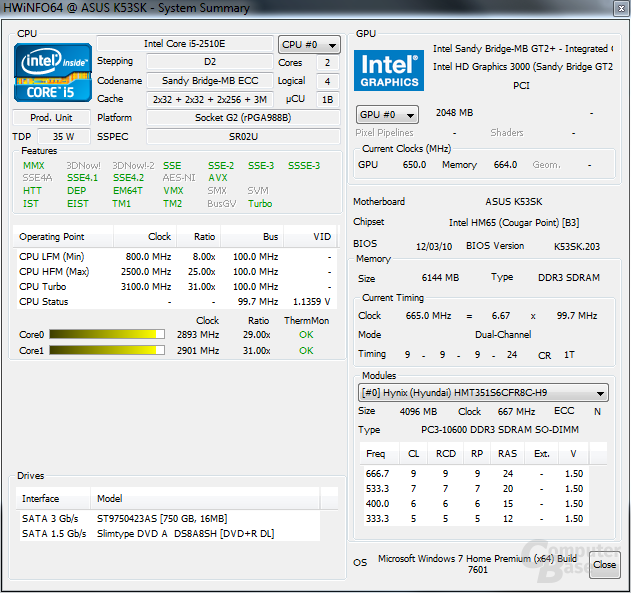Select the CPU Status row
The height and width of the screenshot is (593, 631).
click(175, 302)
